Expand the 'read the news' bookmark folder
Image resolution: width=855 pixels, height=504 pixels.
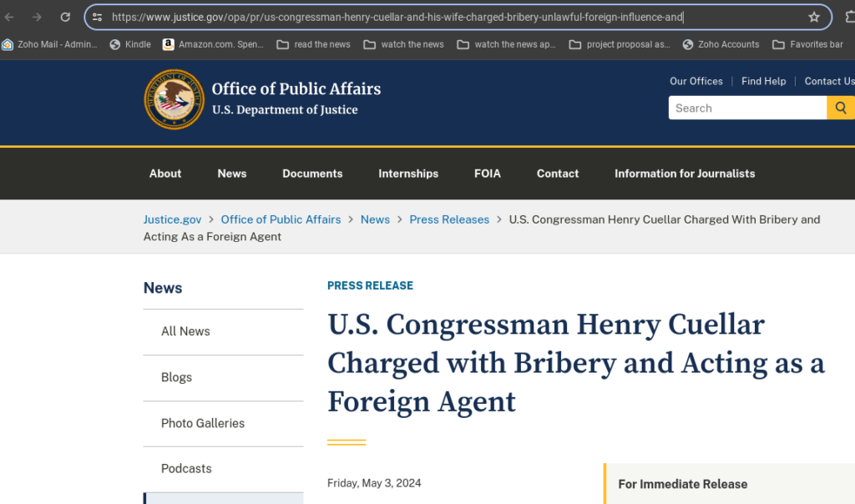[314, 44]
